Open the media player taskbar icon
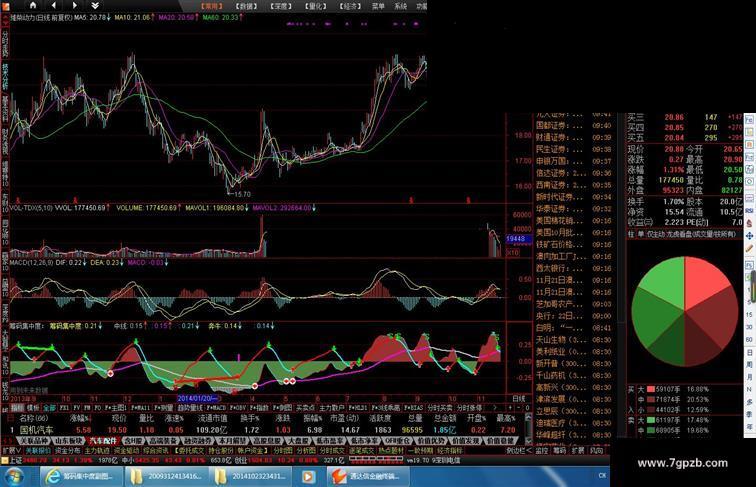Screen dimensions: 756x487 [x=308, y=476]
